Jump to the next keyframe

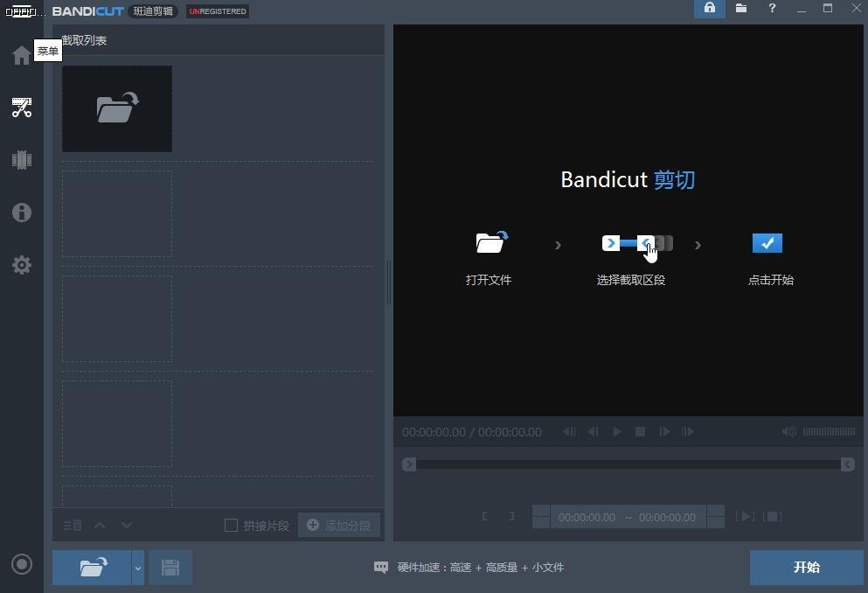(x=688, y=432)
